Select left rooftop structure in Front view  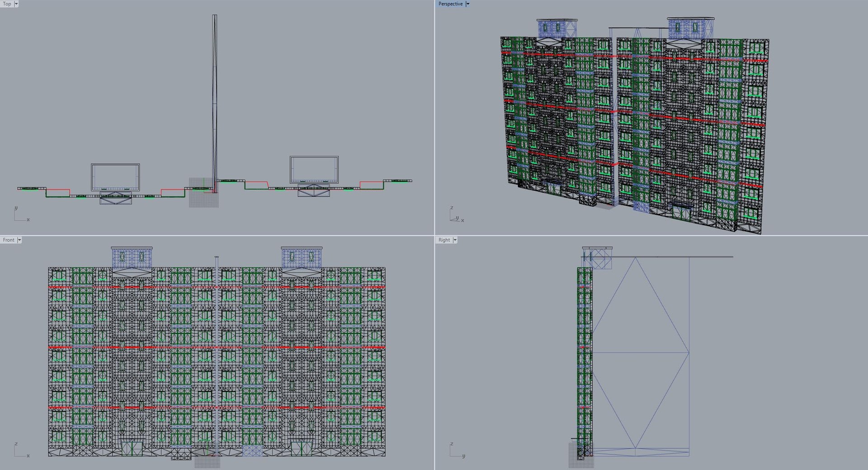coord(132,257)
